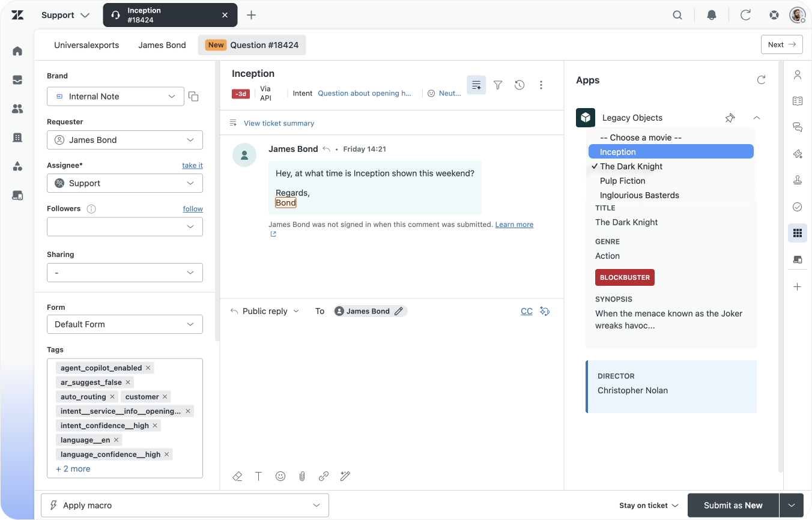Click the insert link icon
The height and width of the screenshot is (520, 812).
(324, 476)
